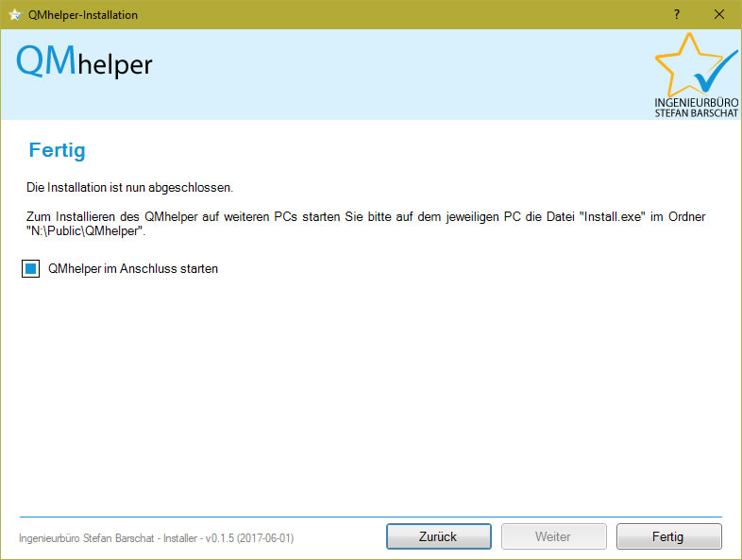Click the 'N:\Public\QMhelper' folder path text

coord(86,231)
